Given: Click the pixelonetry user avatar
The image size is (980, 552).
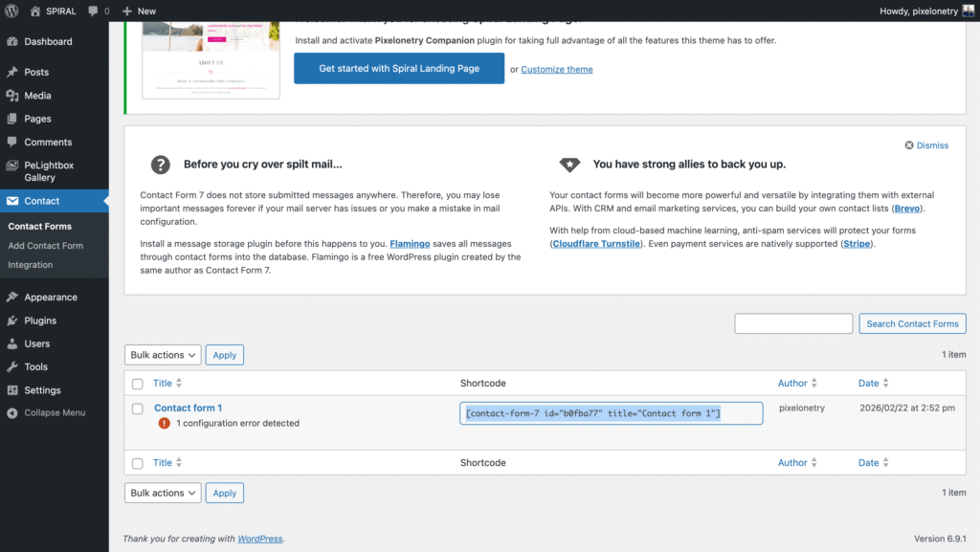Looking at the screenshot, I should pyautogui.click(x=969, y=11).
